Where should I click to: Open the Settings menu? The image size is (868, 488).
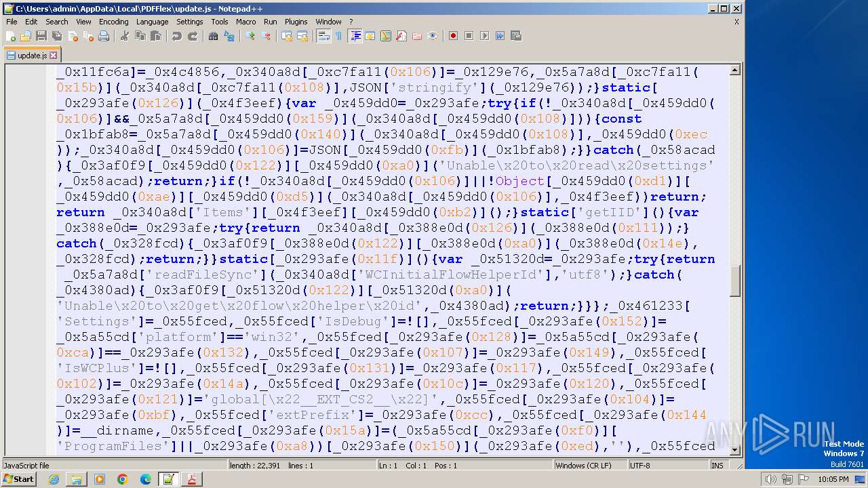pos(189,22)
